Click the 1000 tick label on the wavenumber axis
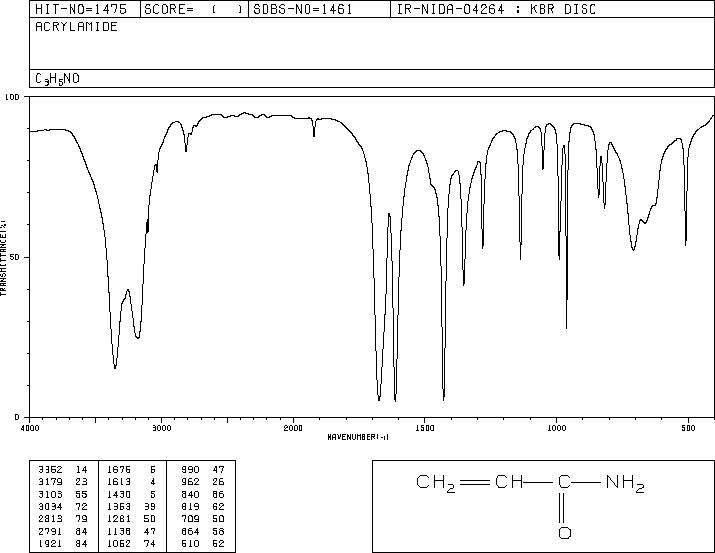Screen dimensions: 715x553 (x=556, y=428)
